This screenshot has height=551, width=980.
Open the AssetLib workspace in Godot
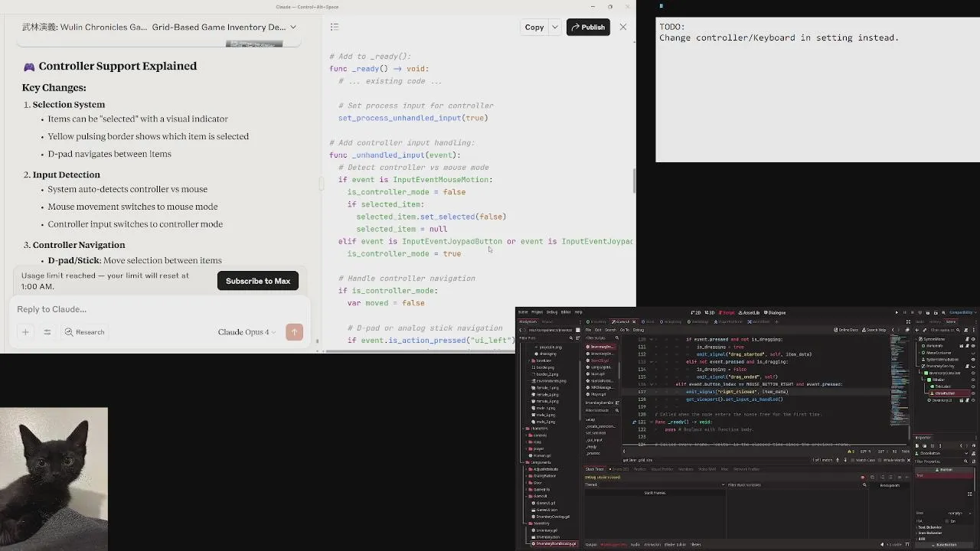tap(748, 312)
